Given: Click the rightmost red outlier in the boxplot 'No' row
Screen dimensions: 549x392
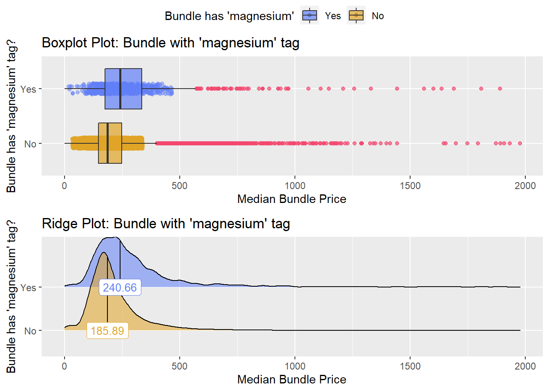Looking at the screenshot, I should click(520, 143).
